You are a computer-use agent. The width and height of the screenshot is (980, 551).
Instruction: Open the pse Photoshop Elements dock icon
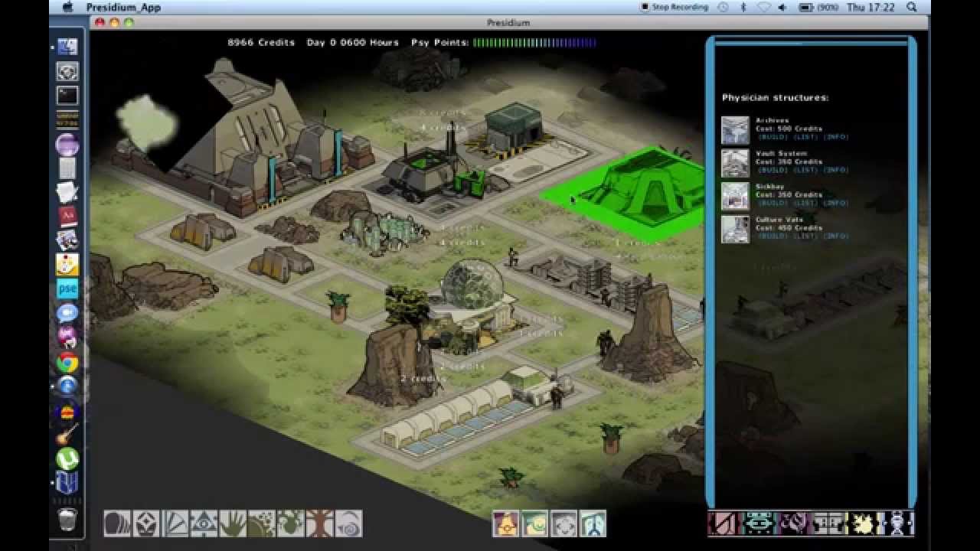(67, 289)
